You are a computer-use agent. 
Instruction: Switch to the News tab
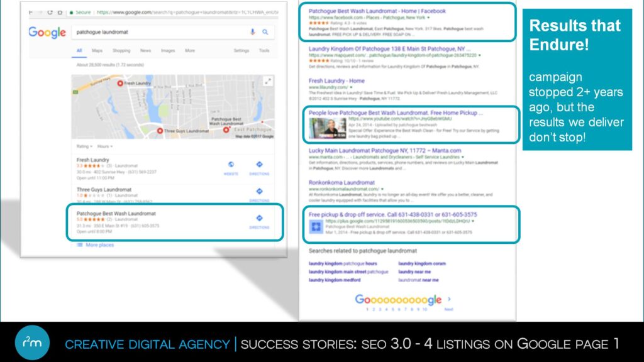click(145, 50)
